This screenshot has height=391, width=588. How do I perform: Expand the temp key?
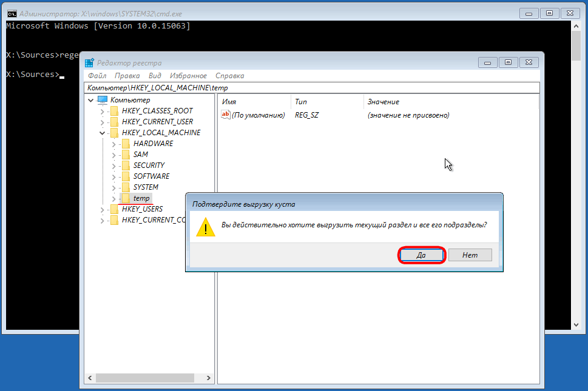pyautogui.click(x=113, y=198)
